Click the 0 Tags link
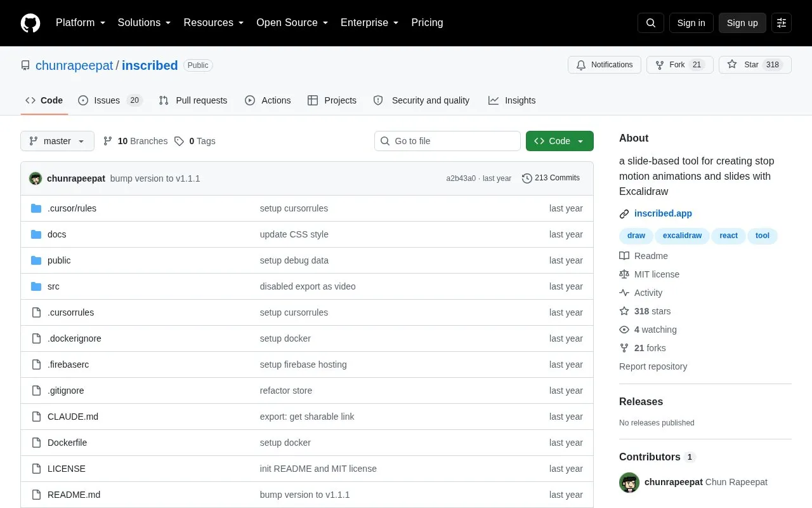The height and width of the screenshot is (508, 812). (x=195, y=141)
